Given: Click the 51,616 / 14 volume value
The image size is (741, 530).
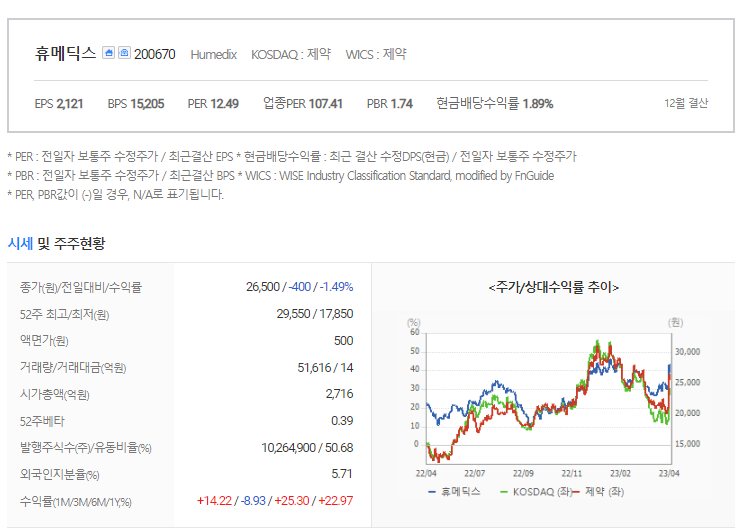Looking at the screenshot, I should pos(325,368).
